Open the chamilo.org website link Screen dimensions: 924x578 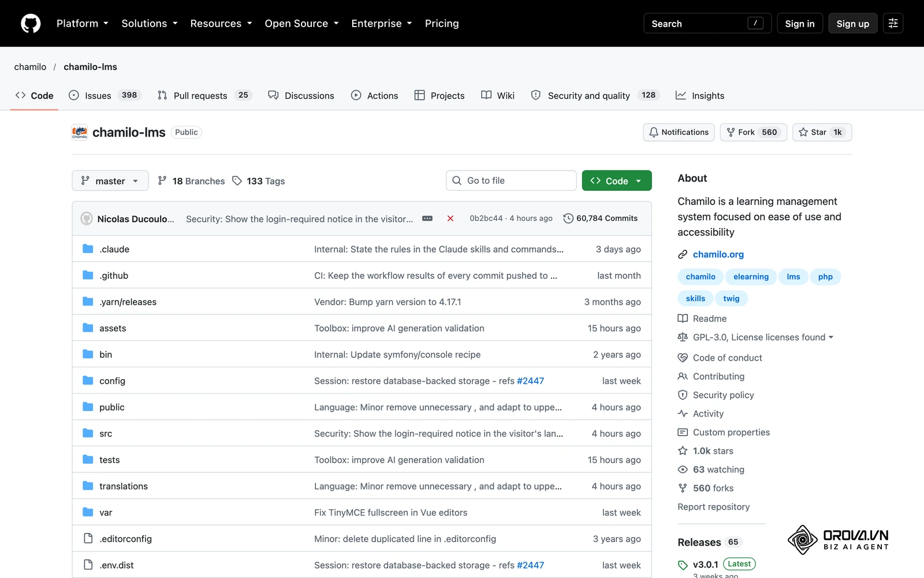pos(718,254)
